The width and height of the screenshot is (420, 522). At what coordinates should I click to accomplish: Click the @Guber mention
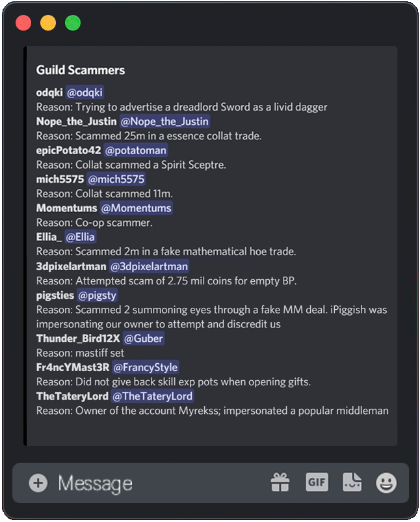pyautogui.click(x=144, y=338)
